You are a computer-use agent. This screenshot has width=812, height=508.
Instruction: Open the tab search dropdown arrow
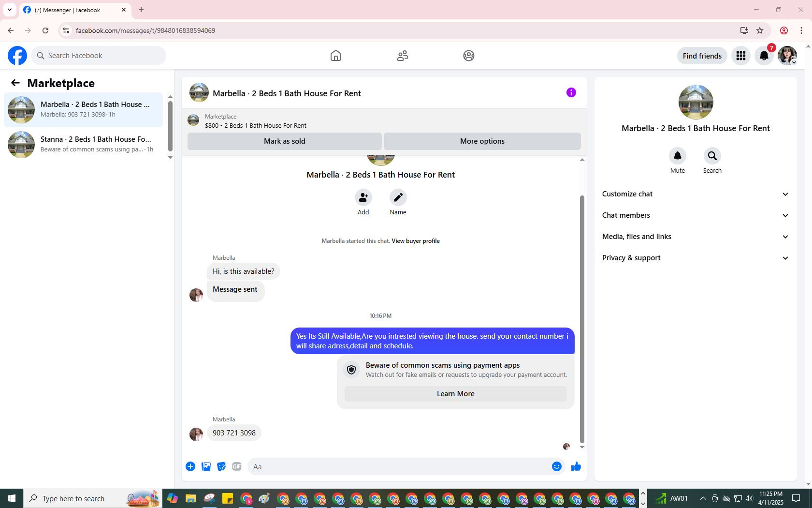click(10, 10)
